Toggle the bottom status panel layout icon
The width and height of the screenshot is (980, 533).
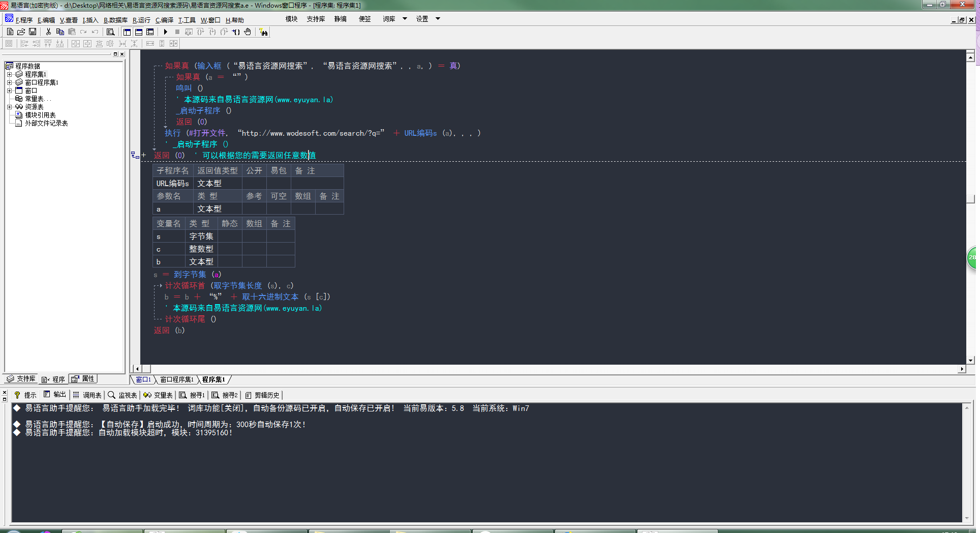138,32
